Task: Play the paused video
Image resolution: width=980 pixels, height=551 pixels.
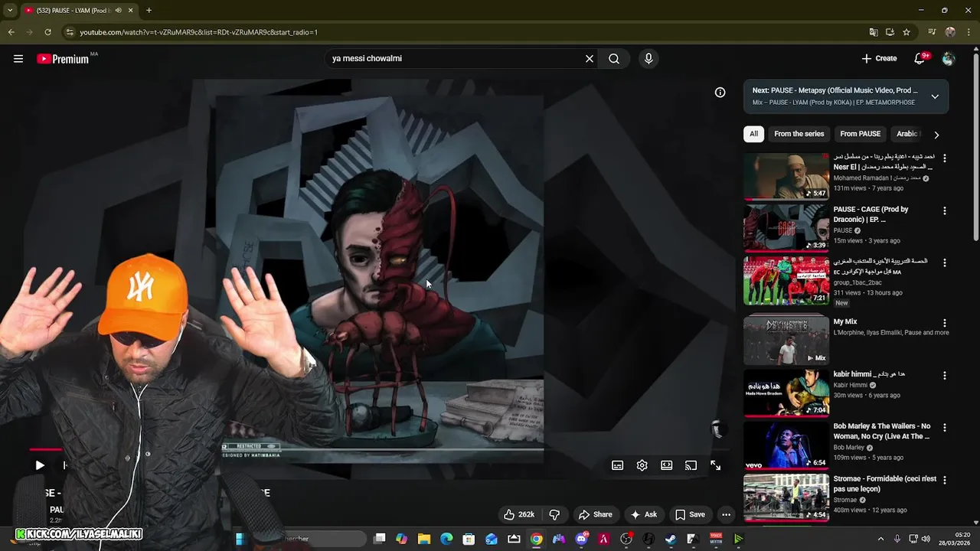Action: 40,465
